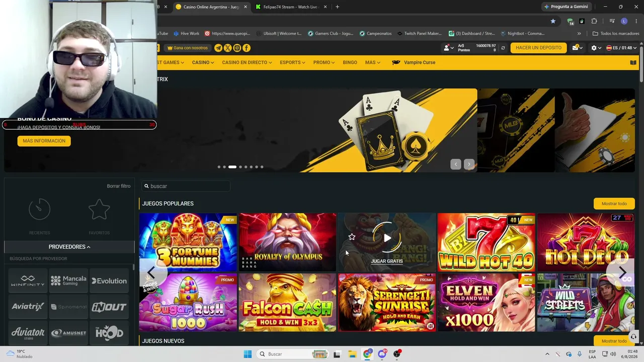Viewport: 644px width, 362px height.
Task: Refresh the account balance
Action: [503, 48]
